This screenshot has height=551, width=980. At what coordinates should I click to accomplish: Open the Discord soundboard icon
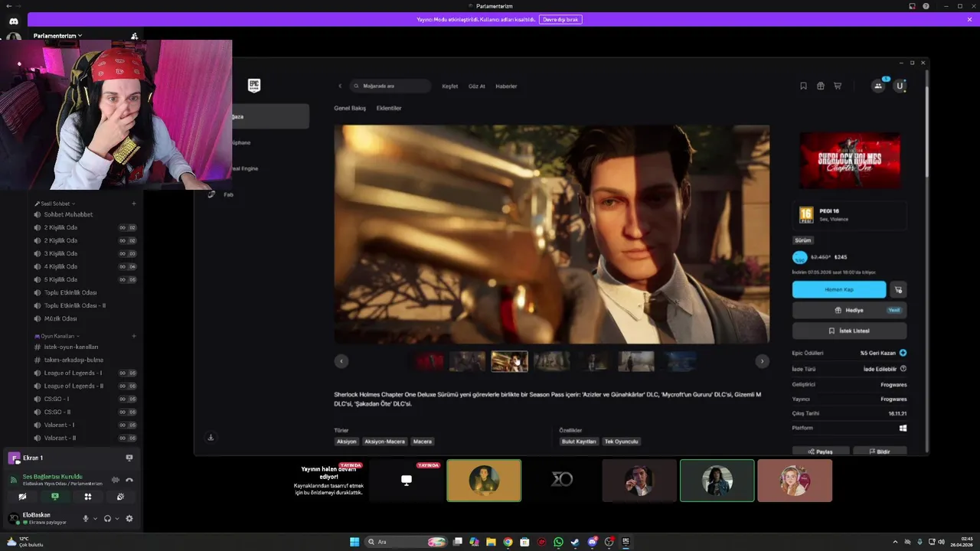pyautogui.click(x=120, y=497)
